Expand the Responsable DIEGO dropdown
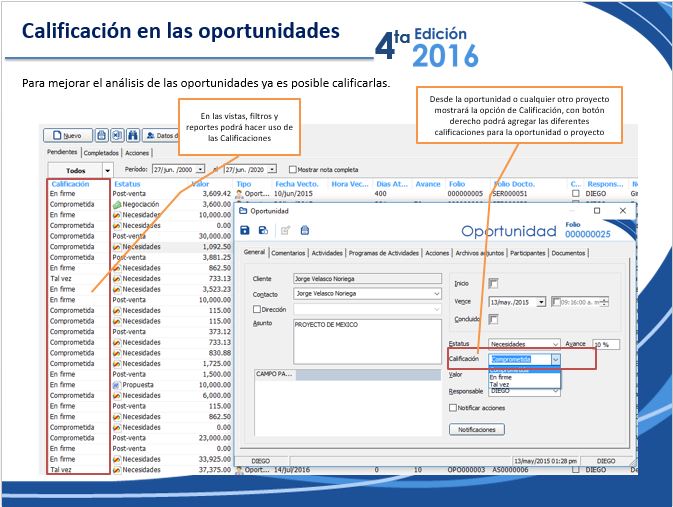The image size is (673, 507). 555,391
